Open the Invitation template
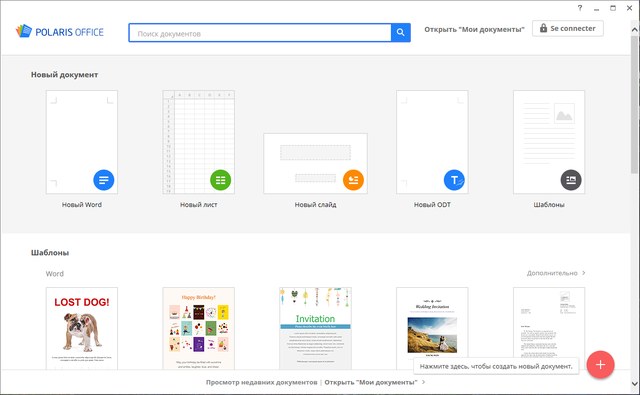 (316, 328)
